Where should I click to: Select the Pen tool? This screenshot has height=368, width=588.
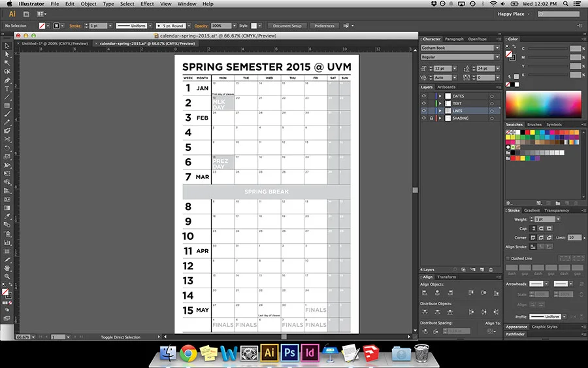point(7,80)
